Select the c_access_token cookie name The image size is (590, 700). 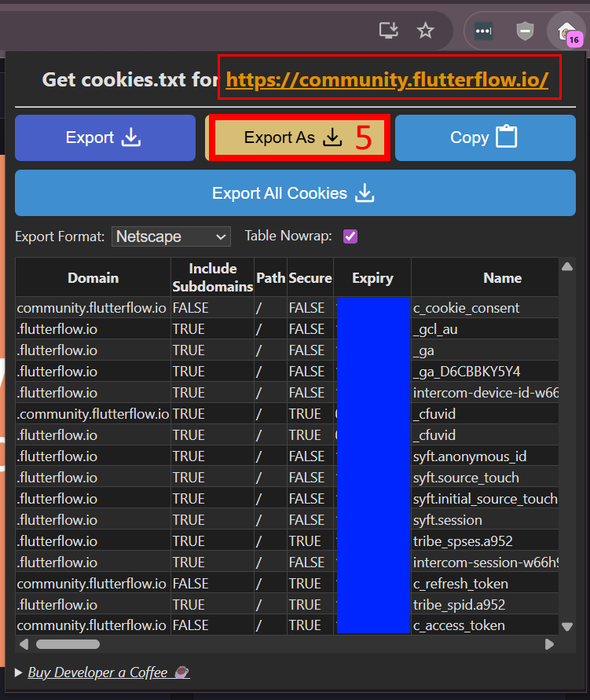pyautogui.click(x=459, y=625)
